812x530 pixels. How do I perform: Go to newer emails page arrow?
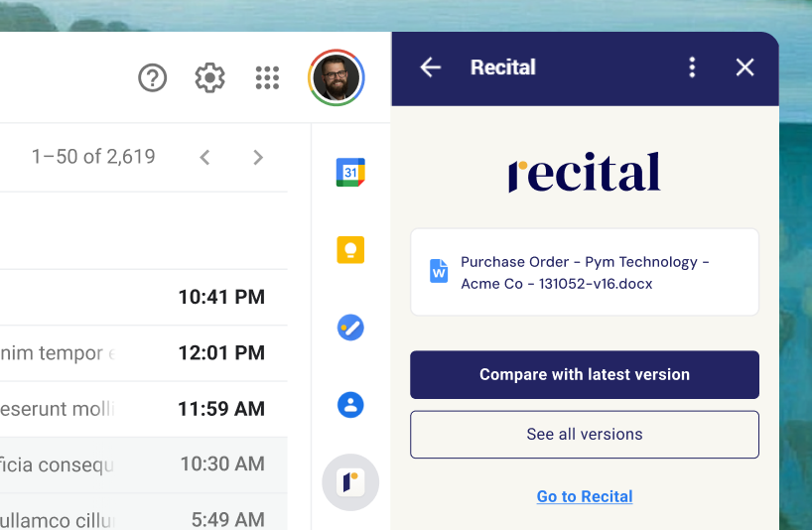[204, 158]
